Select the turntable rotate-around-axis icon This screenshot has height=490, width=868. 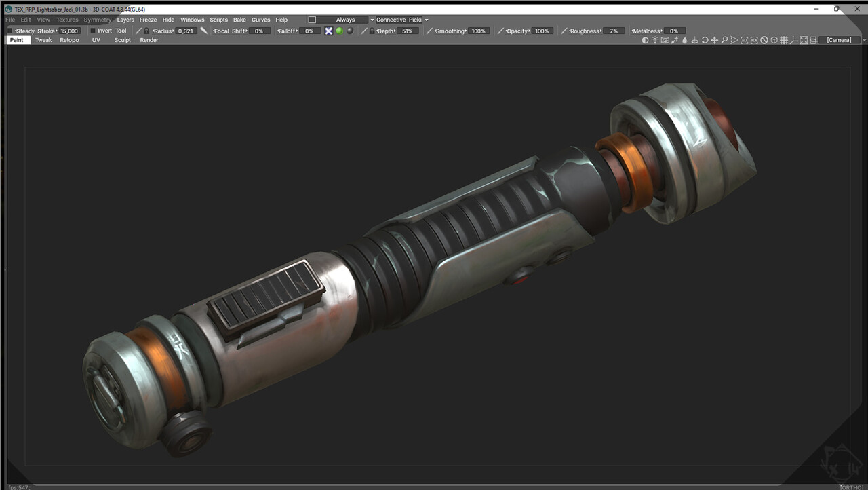click(x=695, y=40)
